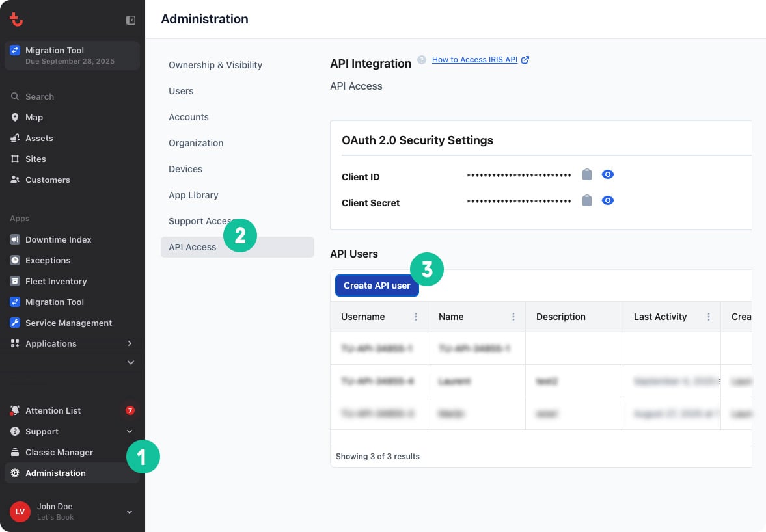Click the Create API user button
766x532 pixels.
click(377, 286)
